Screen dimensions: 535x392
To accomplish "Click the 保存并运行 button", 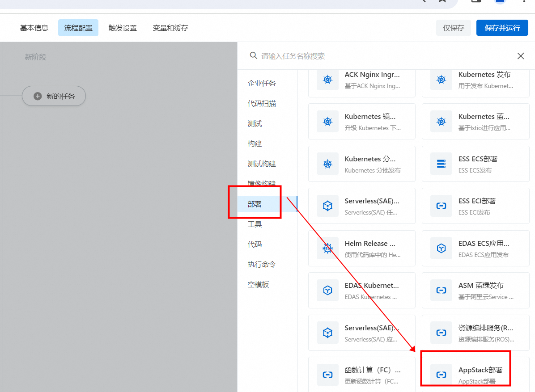I will (x=502, y=28).
